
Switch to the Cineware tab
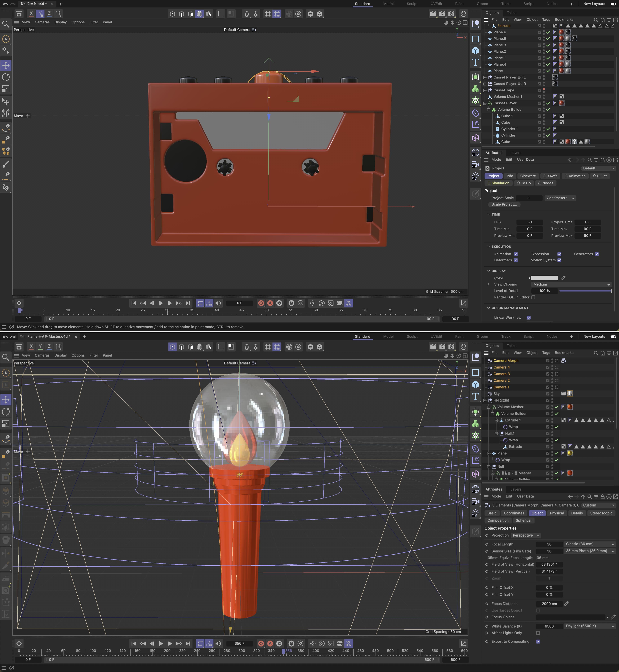(528, 176)
